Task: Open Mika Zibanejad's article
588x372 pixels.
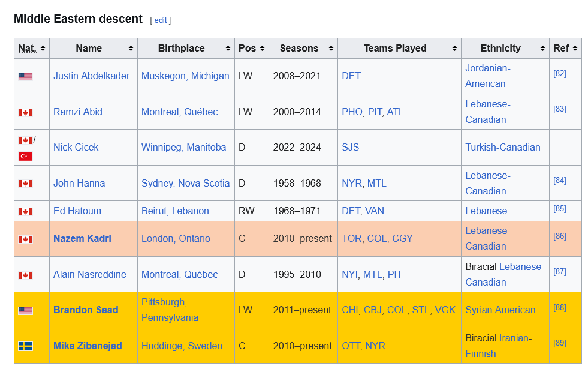Action: 88,346
